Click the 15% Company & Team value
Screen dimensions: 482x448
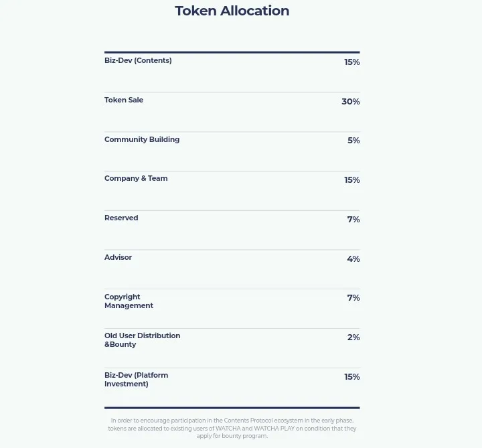352,180
